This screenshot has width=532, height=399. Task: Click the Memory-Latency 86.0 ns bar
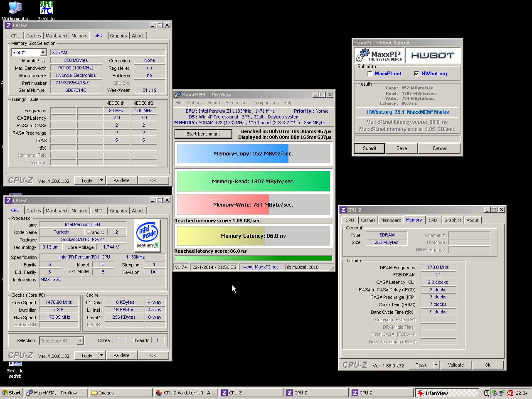click(x=254, y=236)
